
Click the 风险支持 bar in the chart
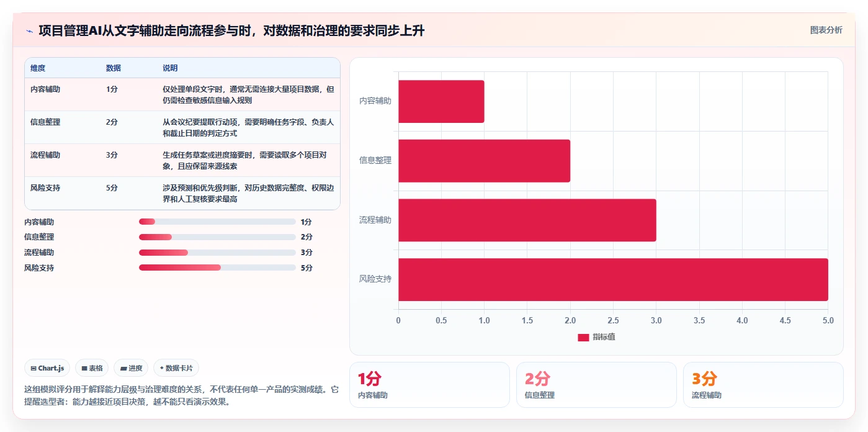tap(613, 279)
